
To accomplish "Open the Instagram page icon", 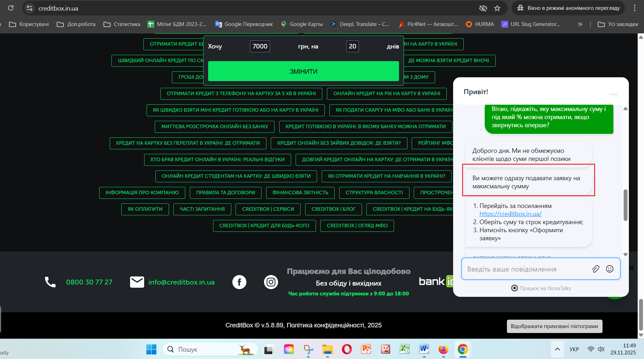I will coord(271,282).
